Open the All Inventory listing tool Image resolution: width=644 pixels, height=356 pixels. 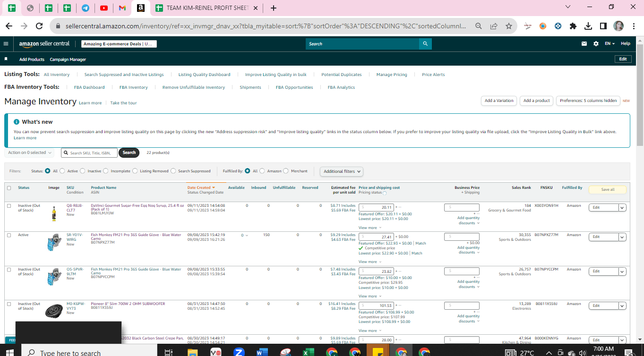[x=57, y=75]
